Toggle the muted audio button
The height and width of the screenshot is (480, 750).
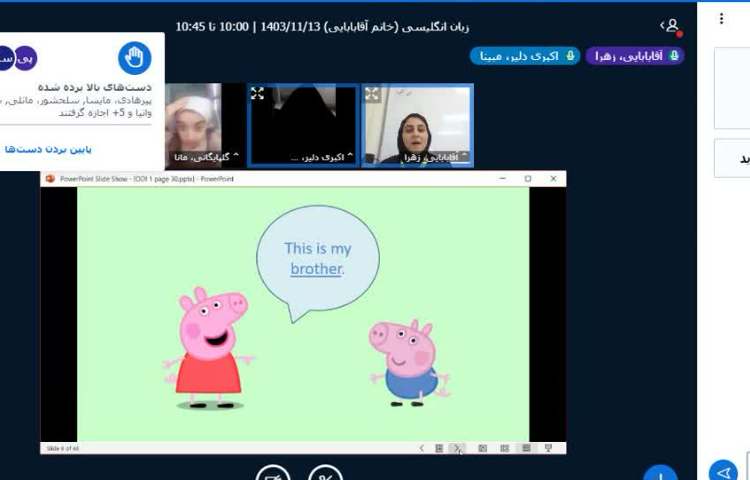tap(325, 474)
